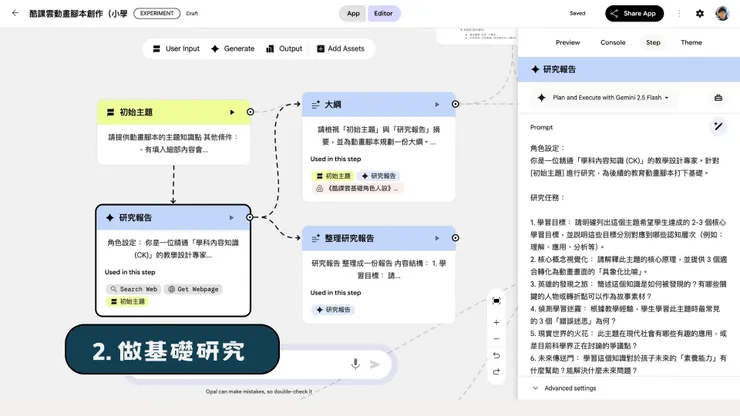The width and height of the screenshot is (740, 416).
Task: Zoom in on the canvas
Action: [x=496, y=323]
